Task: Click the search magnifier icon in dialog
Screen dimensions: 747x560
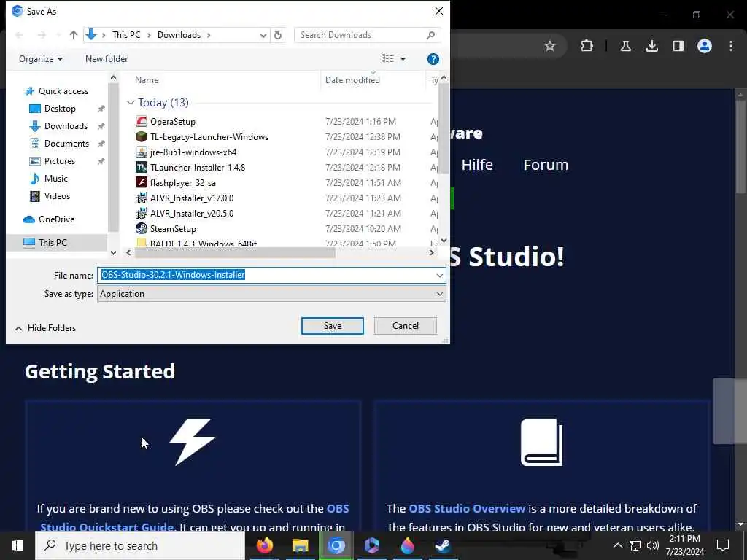Action: point(430,35)
